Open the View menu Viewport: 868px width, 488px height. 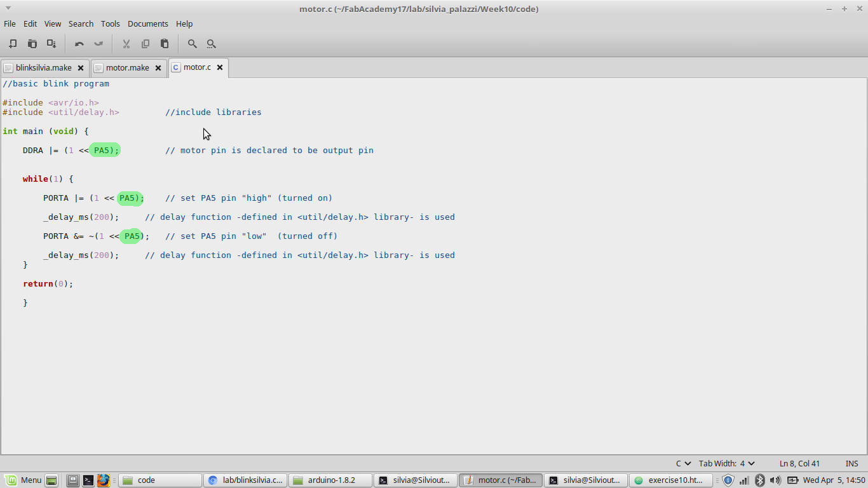pyautogui.click(x=53, y=24)
